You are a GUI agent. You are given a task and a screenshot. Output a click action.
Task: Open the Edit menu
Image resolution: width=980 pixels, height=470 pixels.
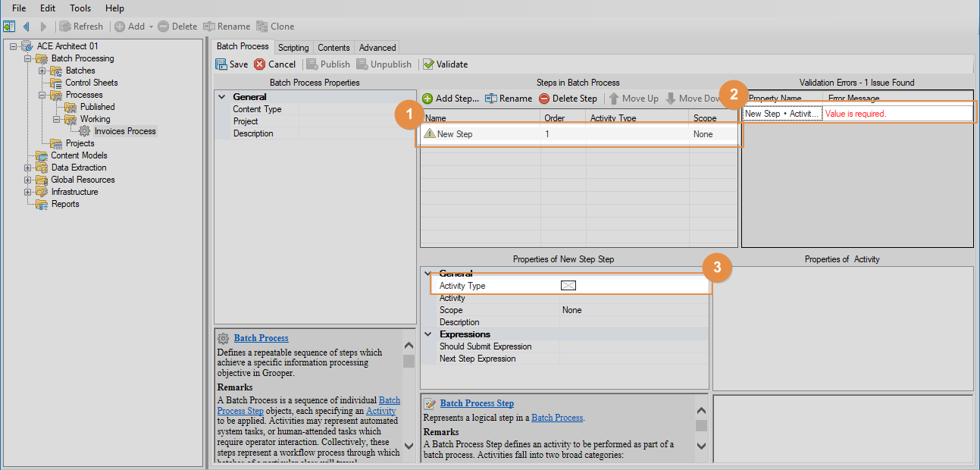[x=48, y=8]
